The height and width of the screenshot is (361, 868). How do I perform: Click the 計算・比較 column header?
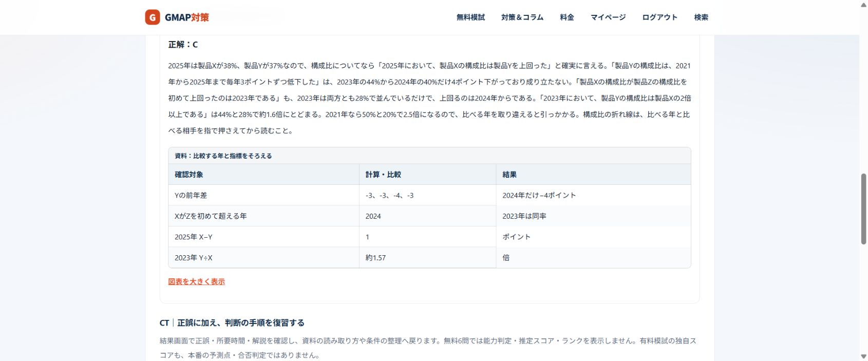(427, 175)
